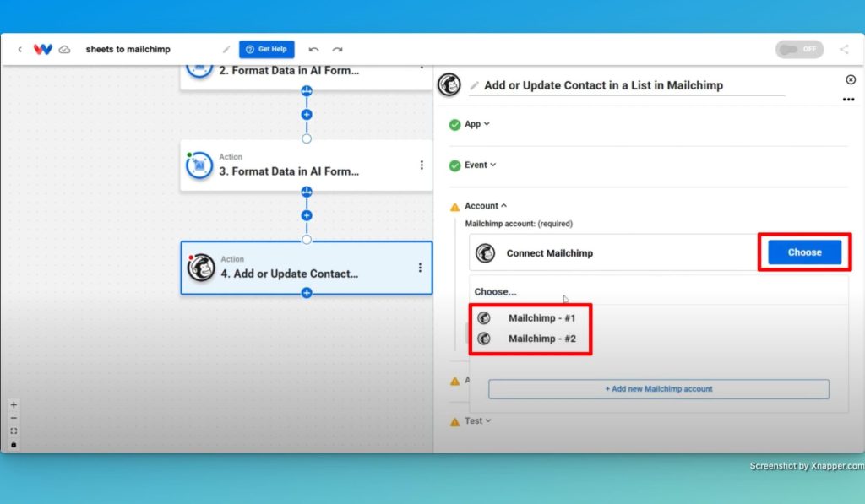Click the W app logo
This screenshot has width=865, height=504.
coord(42,49)
